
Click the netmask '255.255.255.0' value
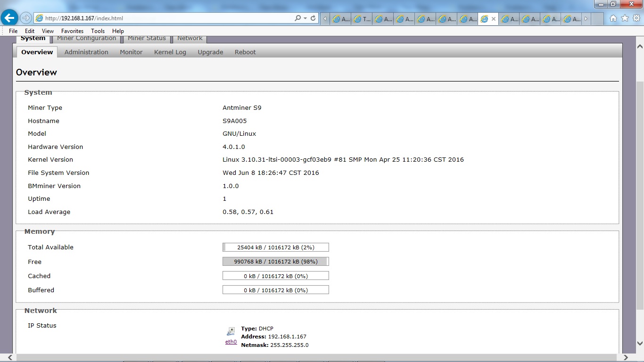tap(289, 345)
